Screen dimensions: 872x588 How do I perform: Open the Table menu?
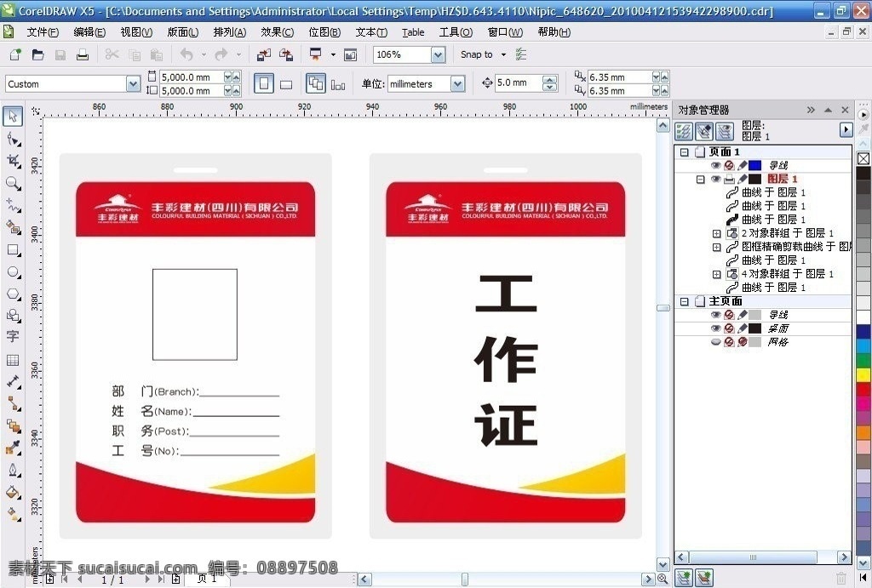coord(413,32)
